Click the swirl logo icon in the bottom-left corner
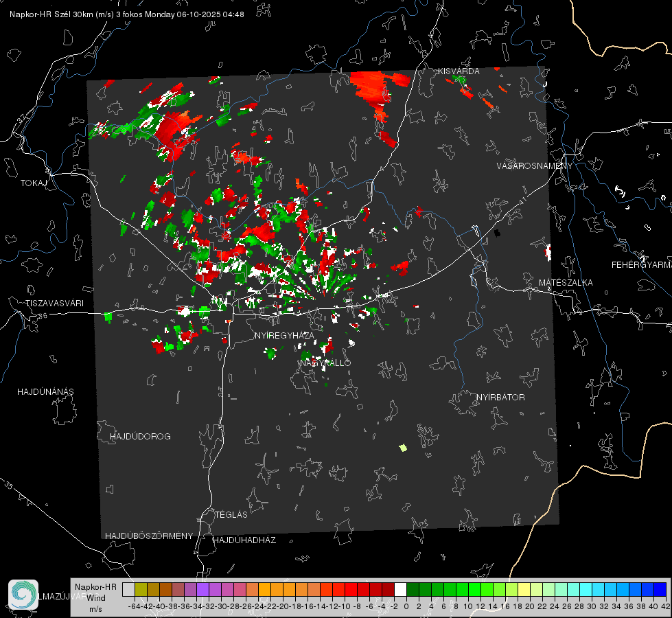 coord(23,595)
